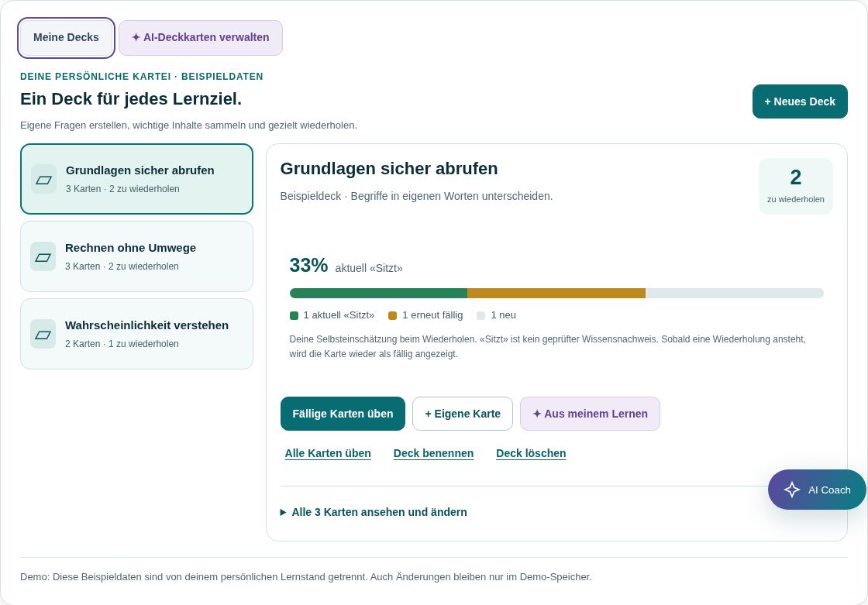
Task: Open the AI-Deckkarten verwalten tab
Action: pos(201,38)
